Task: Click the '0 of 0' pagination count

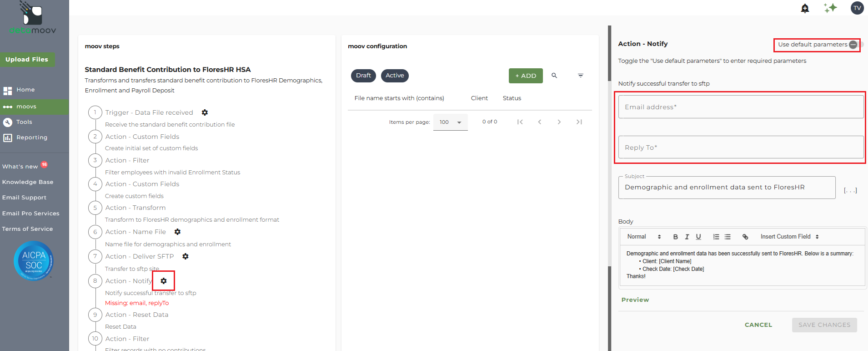Action: click(490, 122)
